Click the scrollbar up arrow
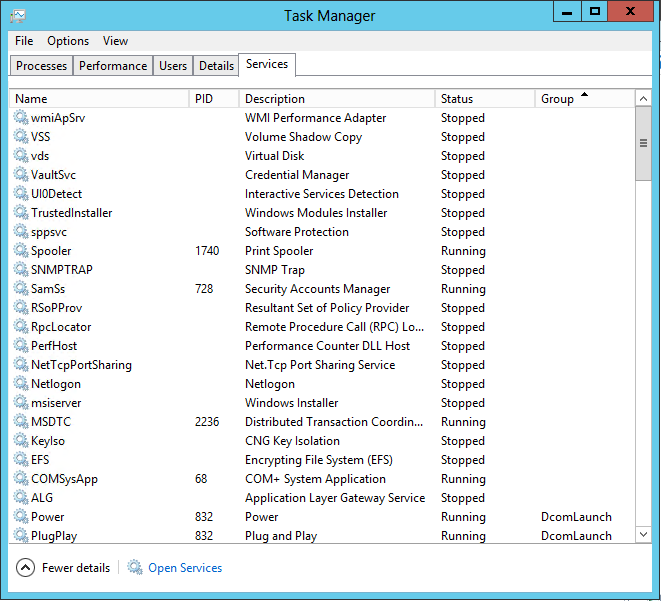 [x=643, y=99]
